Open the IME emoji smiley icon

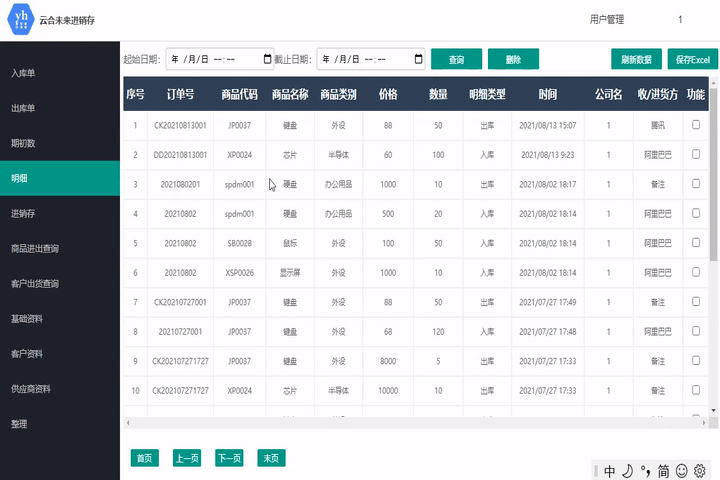(x=682, y=470)
